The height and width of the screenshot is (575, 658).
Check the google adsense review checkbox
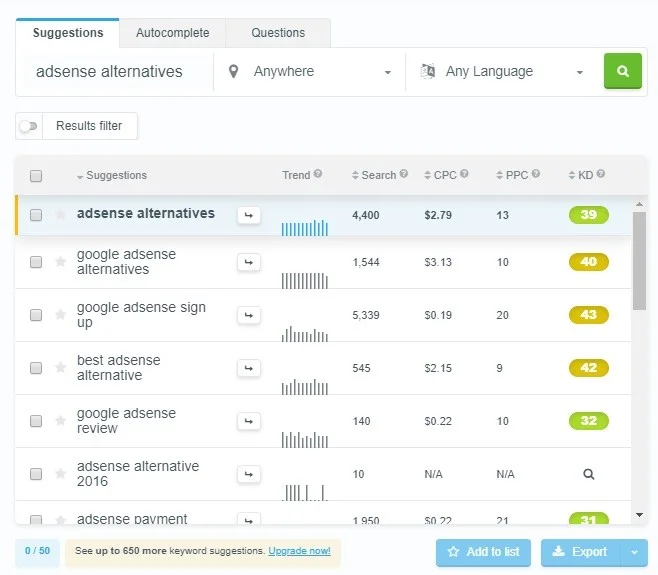click(x=36, y=421)
